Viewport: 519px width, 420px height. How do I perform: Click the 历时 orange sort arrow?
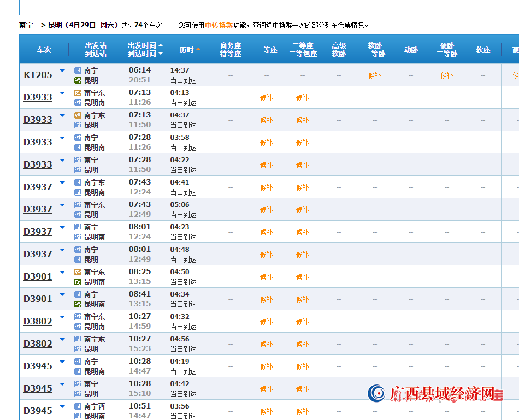198,49
